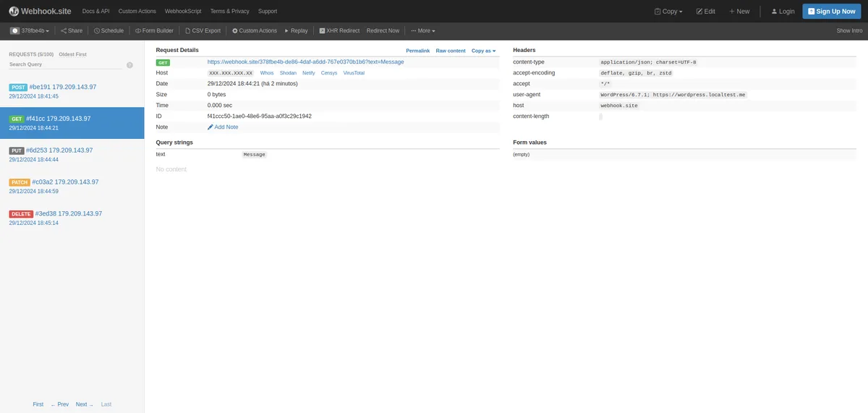Select the GET #f41cc request
Viewport: 868px width, 413px height.
[x=72, y=123]
